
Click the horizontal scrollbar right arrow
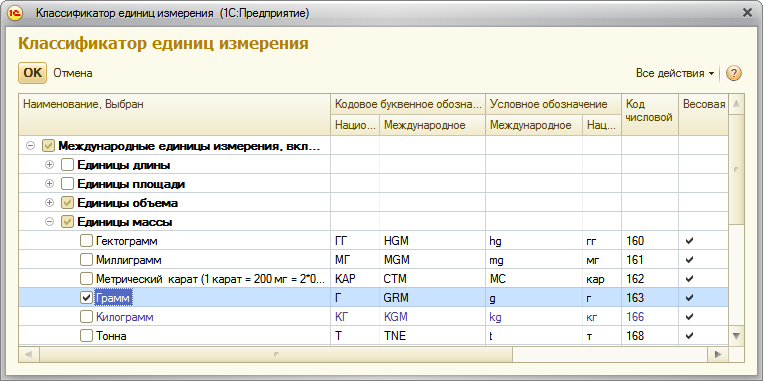pos(716,354)
